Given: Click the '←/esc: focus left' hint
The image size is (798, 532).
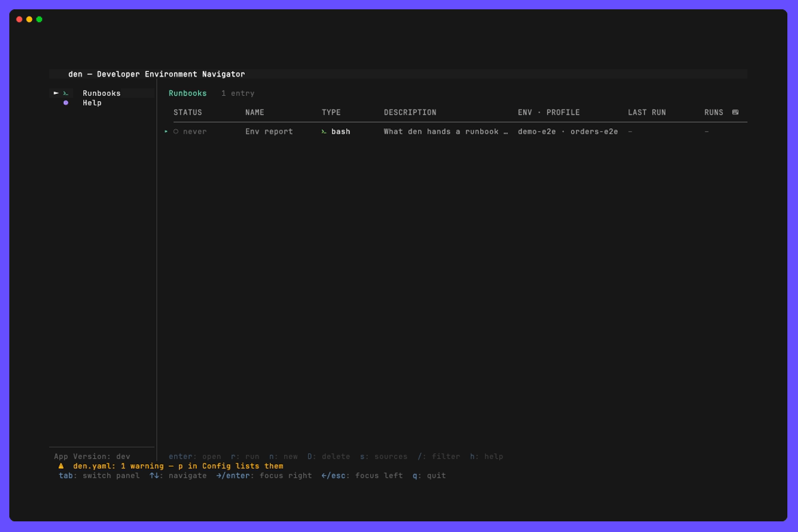Looking at the screenshot, I should pyautogui.click(x=362, y=475).
